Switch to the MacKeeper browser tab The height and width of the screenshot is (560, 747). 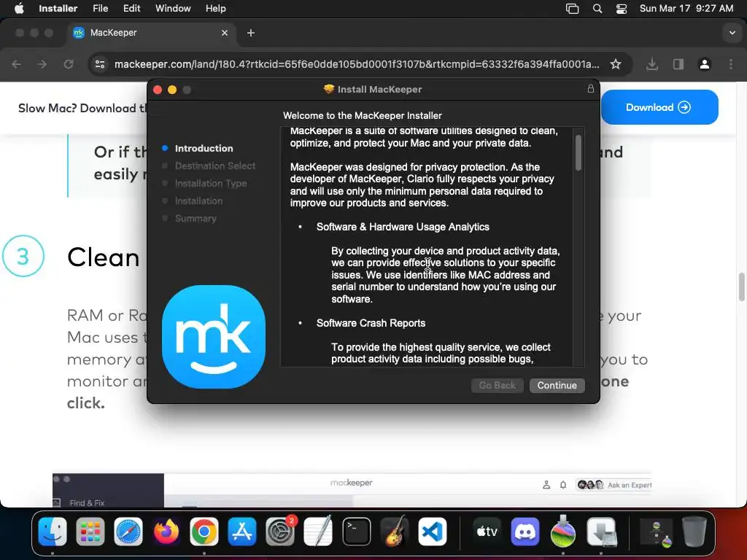pos(150,33)
